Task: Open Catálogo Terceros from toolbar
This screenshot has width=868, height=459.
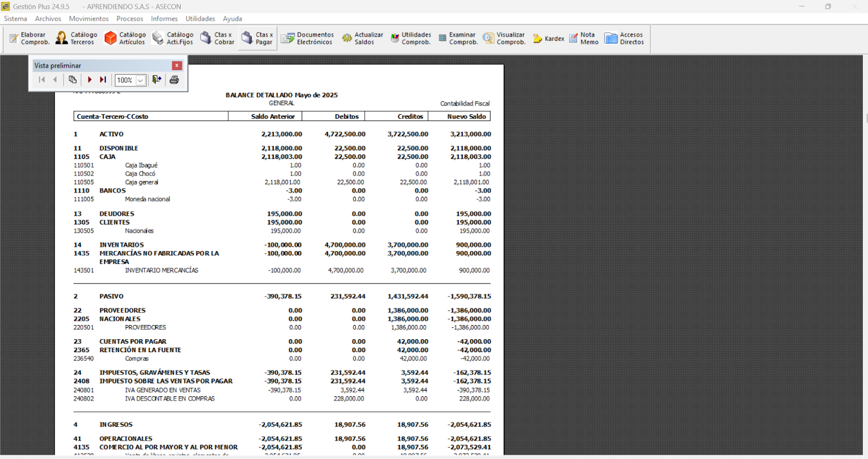Action: click(x=76, y=38)
